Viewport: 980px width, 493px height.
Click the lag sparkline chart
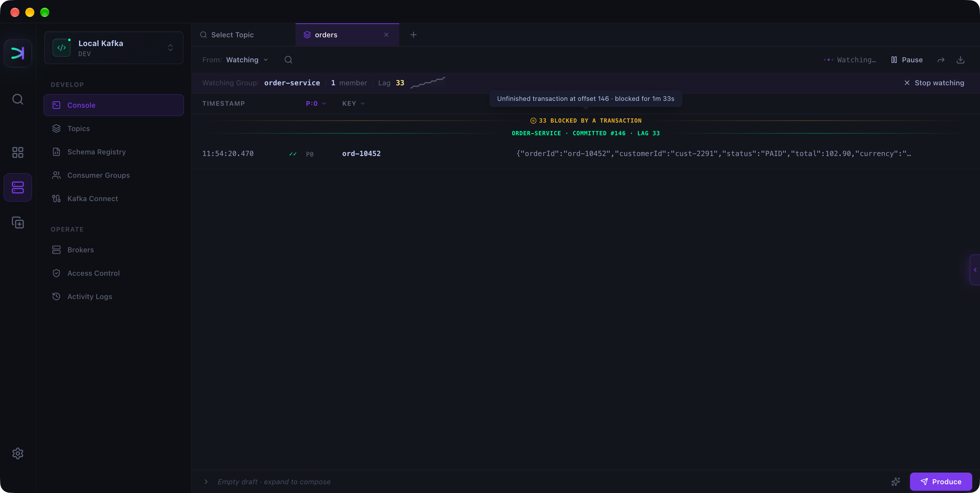427,83
